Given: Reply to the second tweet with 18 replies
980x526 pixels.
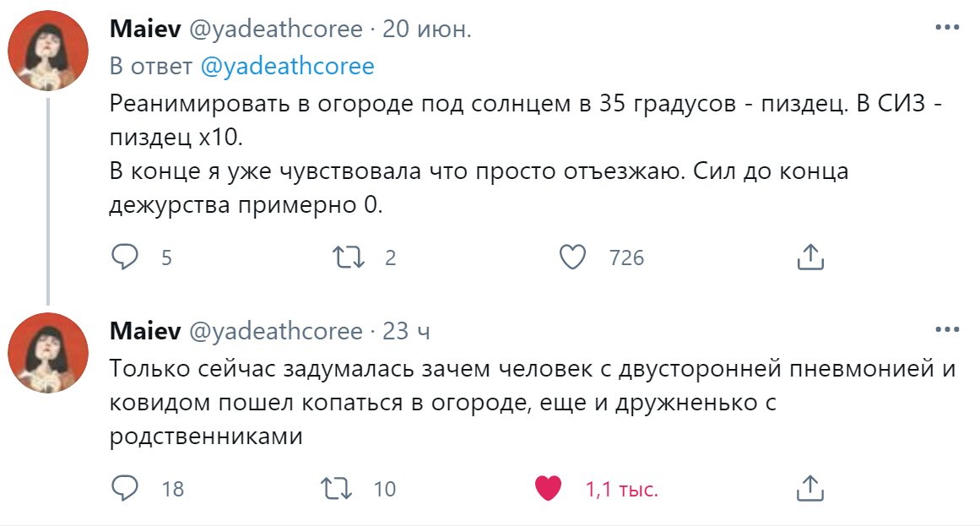Looking at the screenshot, I should (x=125, y=487).
